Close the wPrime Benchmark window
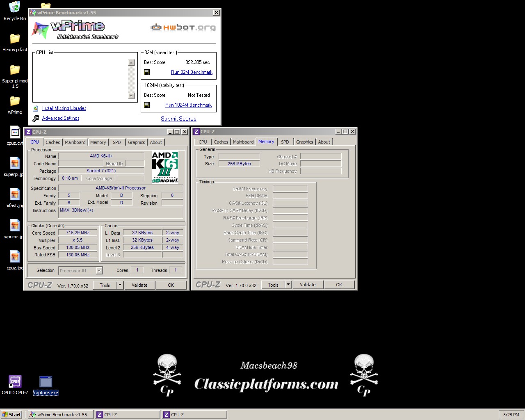525x420 pixels. 217,13
